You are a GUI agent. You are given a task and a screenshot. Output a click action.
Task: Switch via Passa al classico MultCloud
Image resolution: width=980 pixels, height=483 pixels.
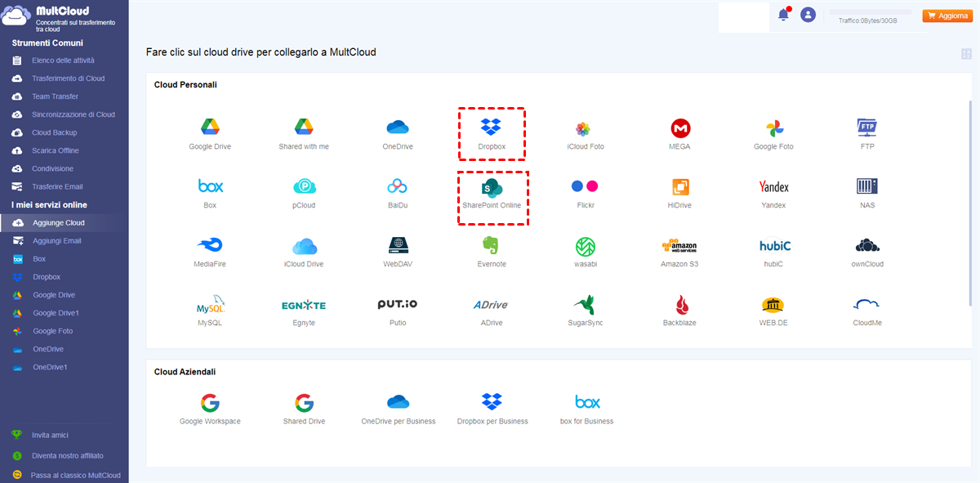75,475
